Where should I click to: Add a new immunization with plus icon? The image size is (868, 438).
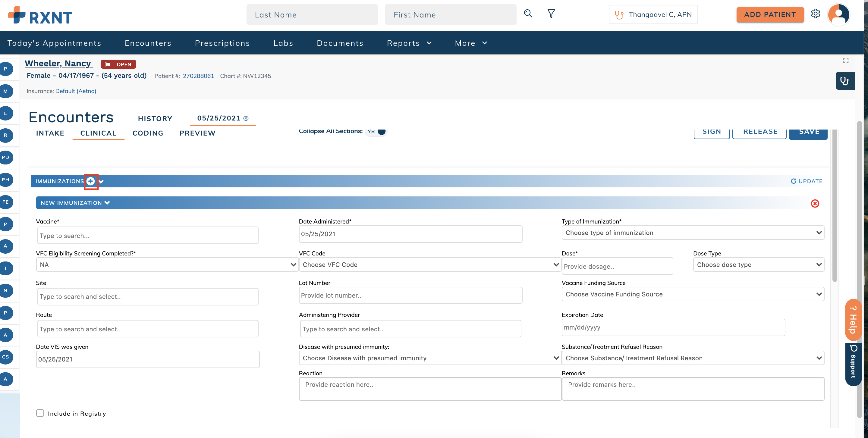tap(91, 181)
